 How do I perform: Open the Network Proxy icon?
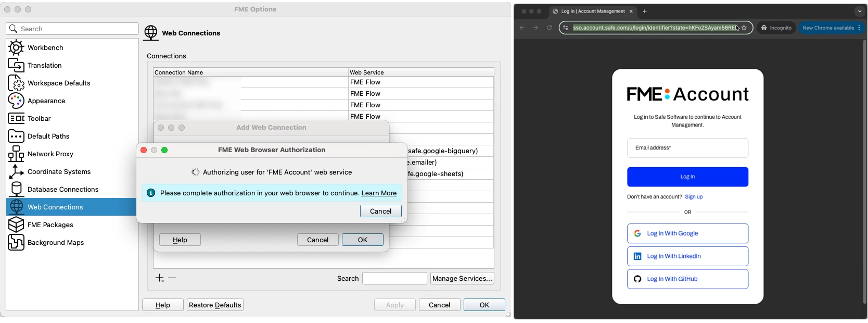(16, 154)
